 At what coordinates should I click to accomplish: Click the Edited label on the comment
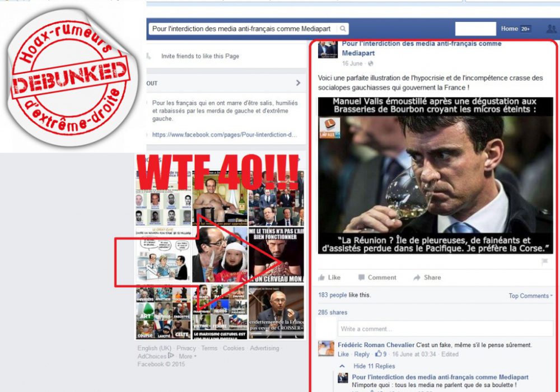point(450,354)
